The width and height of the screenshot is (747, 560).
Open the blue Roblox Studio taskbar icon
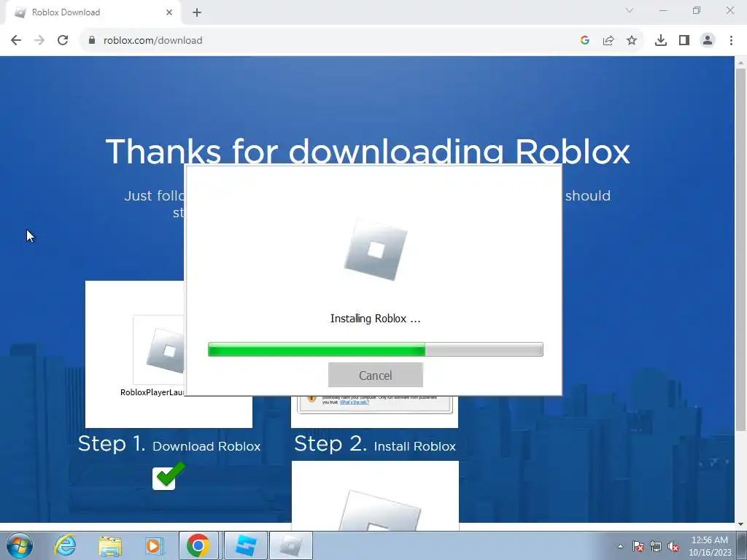(245, 545)
